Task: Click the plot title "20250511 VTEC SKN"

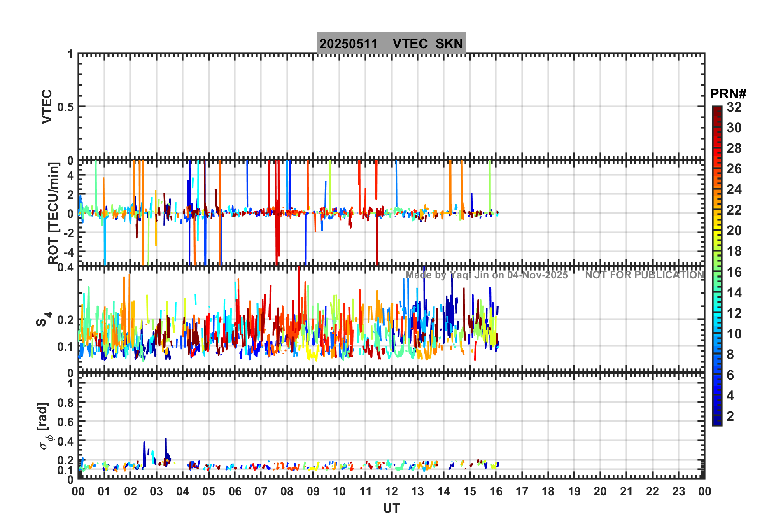Action: (x=391, y=43)
